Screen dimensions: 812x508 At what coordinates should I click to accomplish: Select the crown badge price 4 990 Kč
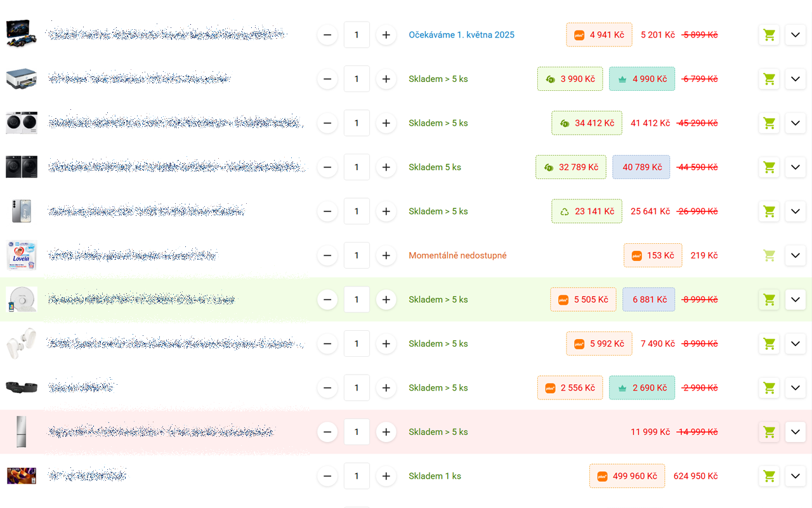(641, 79)
